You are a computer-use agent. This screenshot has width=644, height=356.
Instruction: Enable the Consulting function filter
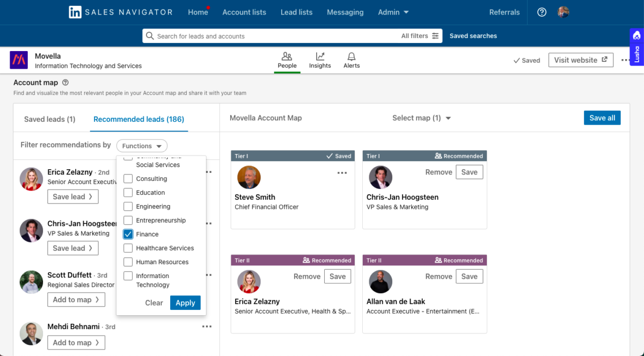pyautogui.click(x=128, y=178)
